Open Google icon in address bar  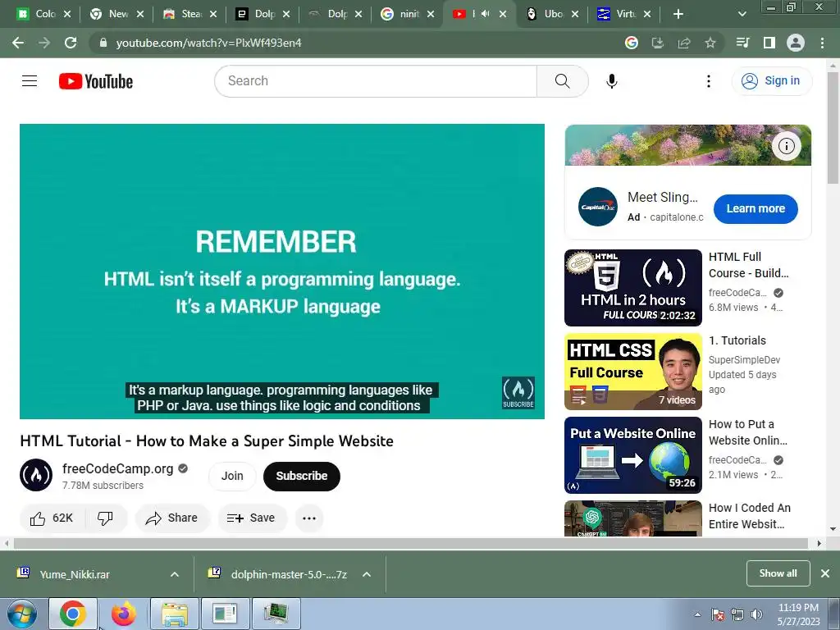click(x=632, y=43)
